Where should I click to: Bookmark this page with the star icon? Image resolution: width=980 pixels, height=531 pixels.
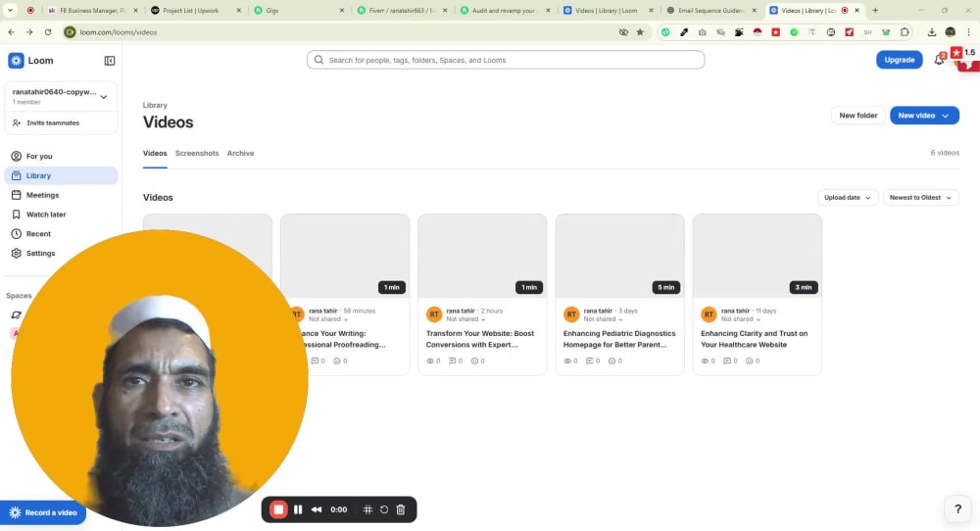(x=640, y=32)
